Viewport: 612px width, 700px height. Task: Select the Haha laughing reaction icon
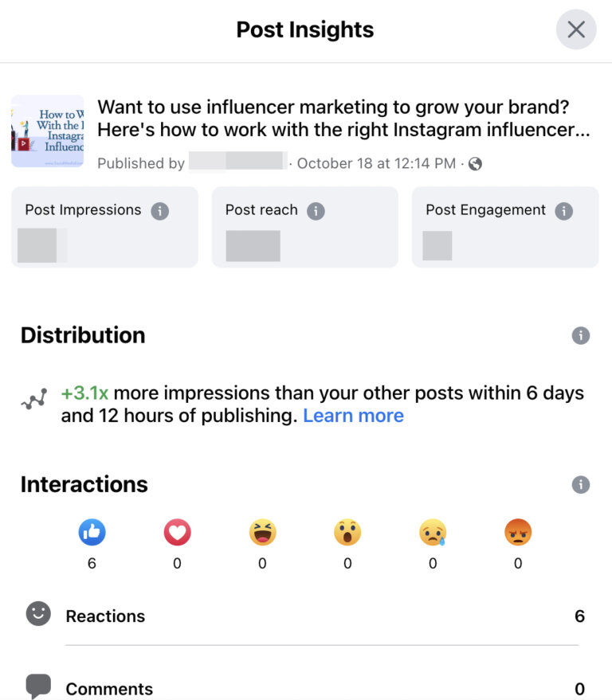pos(262,532)
